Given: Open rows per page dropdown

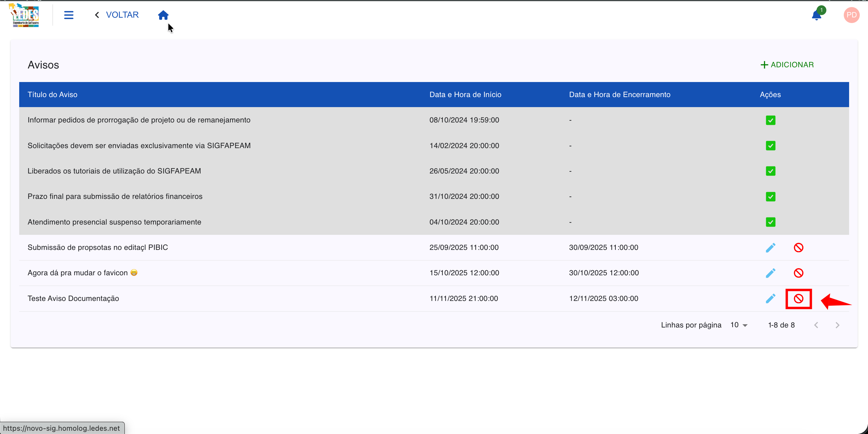Looking at the screenshot, I should (739, 325).
